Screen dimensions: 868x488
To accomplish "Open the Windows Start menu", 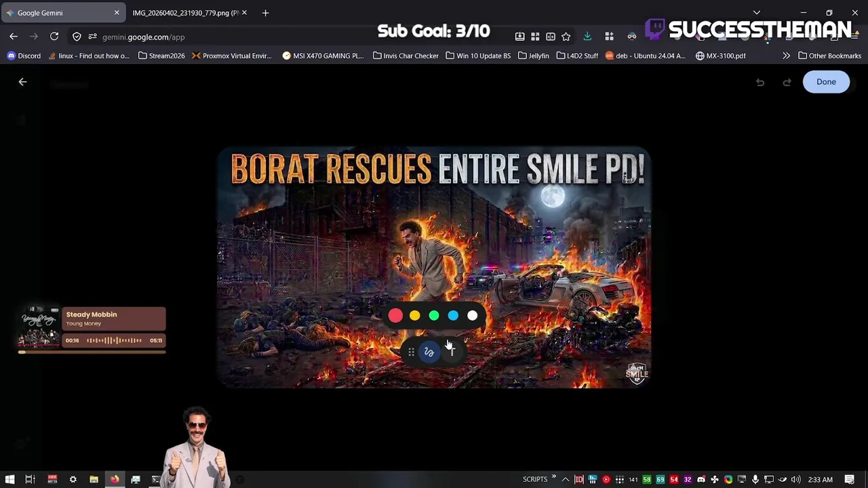I will [x=9, y=479].
